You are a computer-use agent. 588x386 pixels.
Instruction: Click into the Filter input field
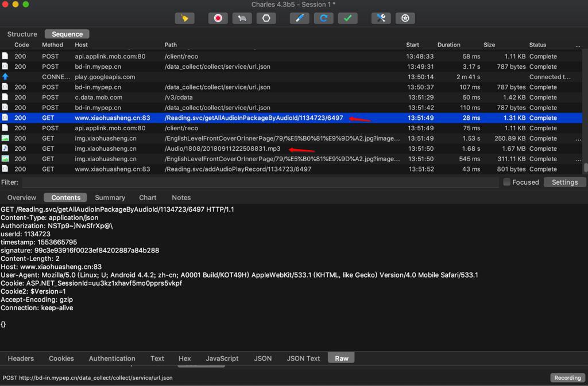pyautogui.click(x=260, y=182)
